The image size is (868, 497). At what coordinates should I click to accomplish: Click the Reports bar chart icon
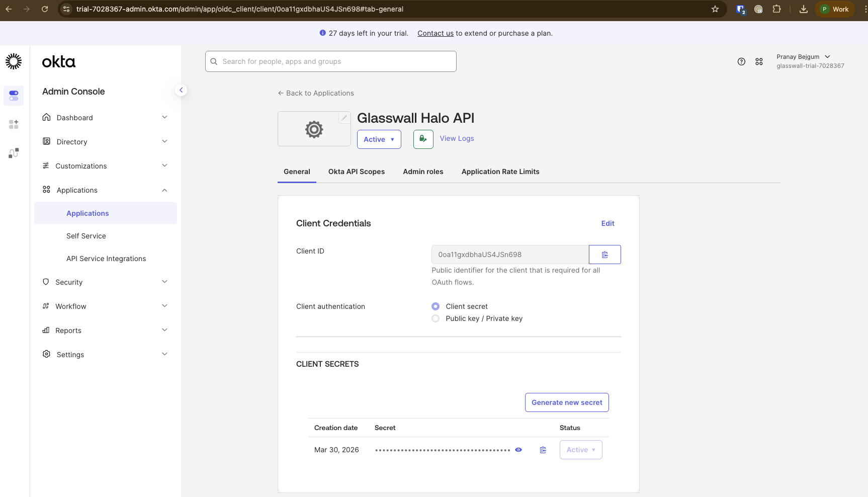tap(46, 330)
